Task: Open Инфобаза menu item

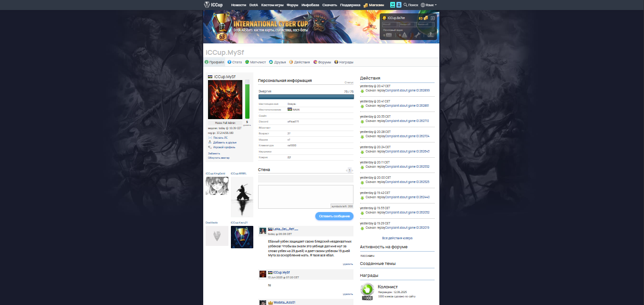Action: (x=311, y=5)
